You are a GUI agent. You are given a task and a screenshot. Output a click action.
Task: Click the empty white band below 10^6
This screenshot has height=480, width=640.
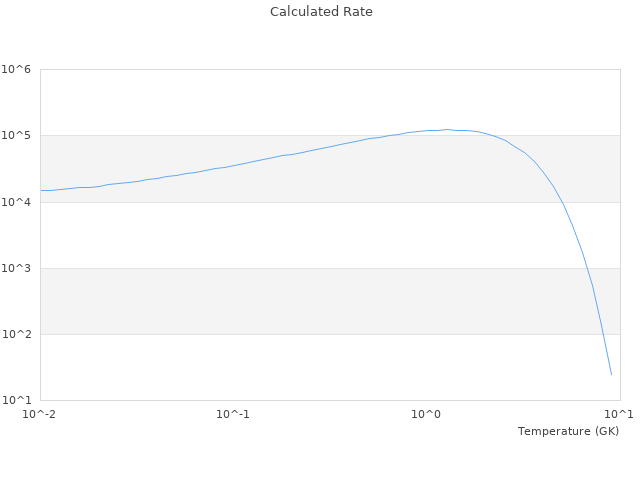tap(200, 100)
